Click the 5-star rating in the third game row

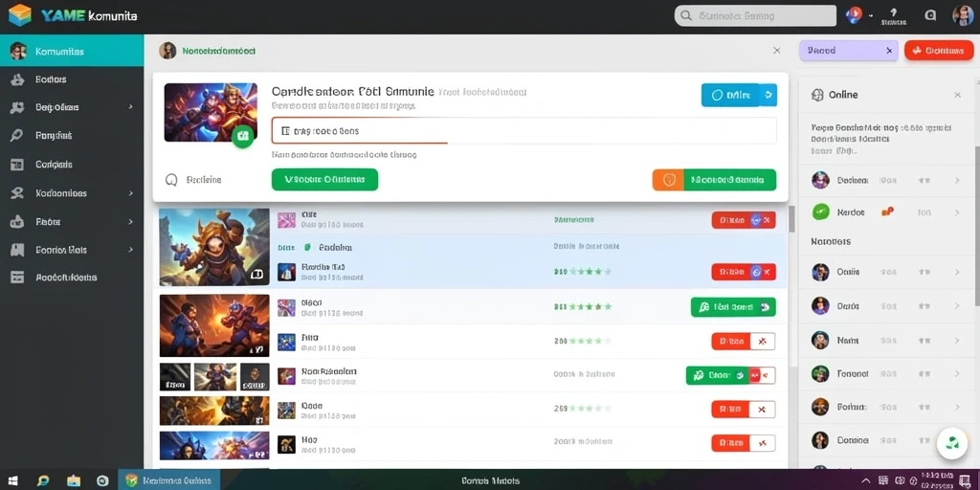pos(590,307)
